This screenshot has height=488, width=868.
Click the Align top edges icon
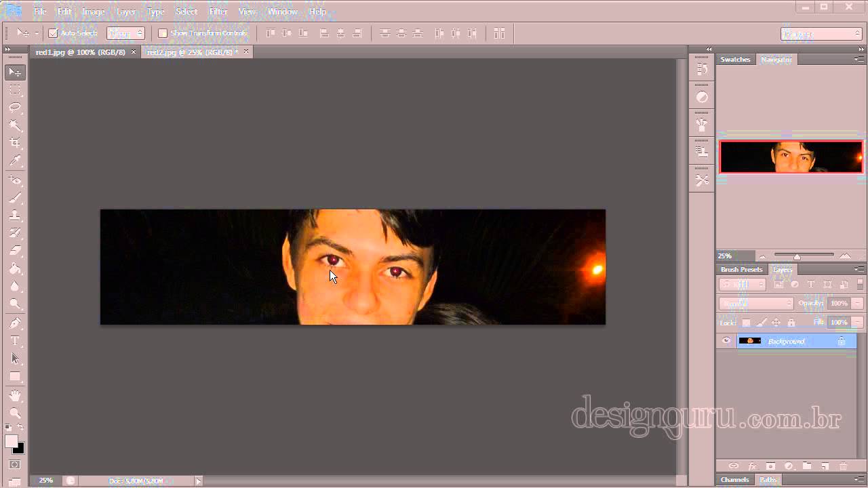(271, 33)
